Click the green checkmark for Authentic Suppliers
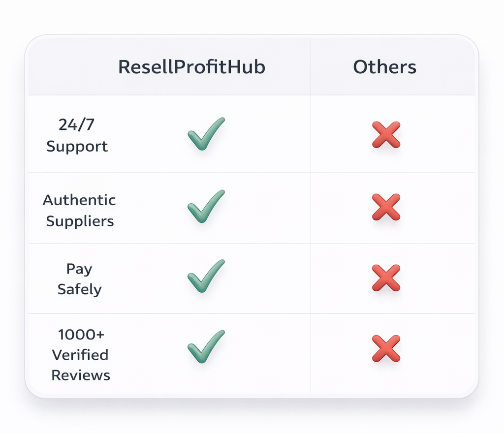Viewport: 504px width, 433px height. pos(205,207)
